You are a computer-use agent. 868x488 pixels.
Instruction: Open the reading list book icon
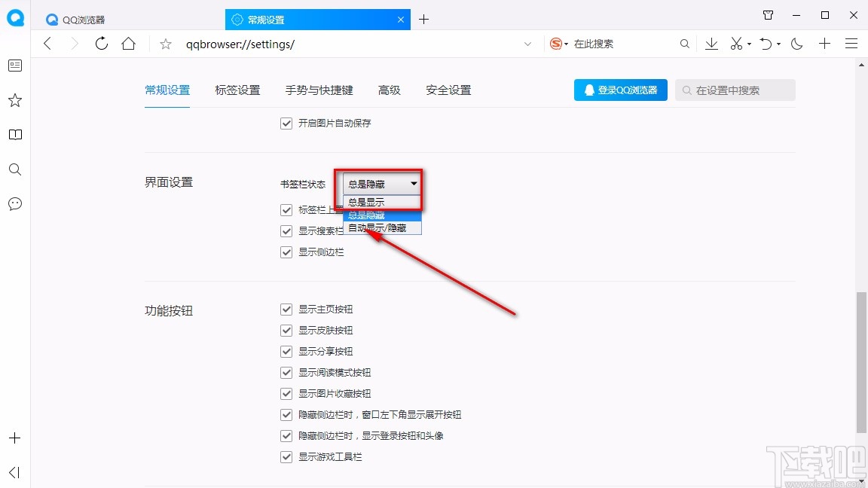pos(14,135)
